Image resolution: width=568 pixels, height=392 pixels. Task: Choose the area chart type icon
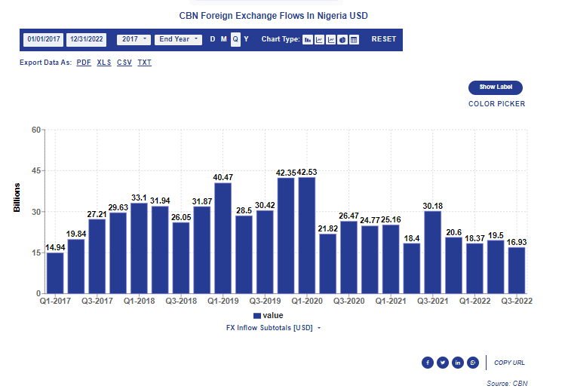[x=330, y=39]
